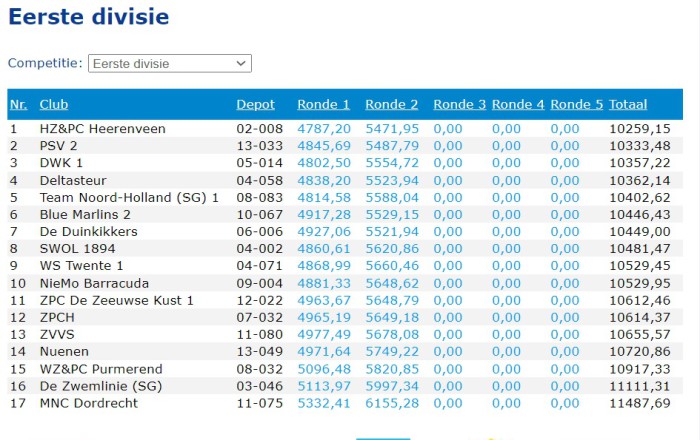Sort table by Ronde 1 column

pyautogui.click(x=324, y=104)
